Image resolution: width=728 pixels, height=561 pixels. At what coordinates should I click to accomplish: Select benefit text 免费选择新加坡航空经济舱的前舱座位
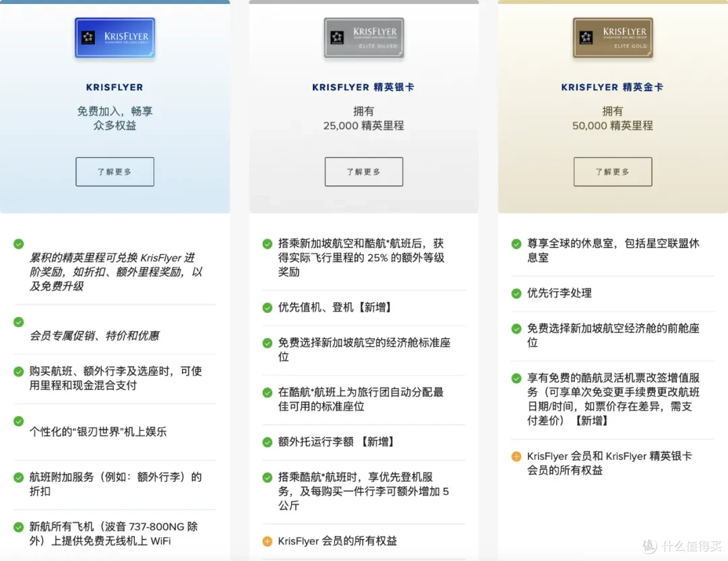[x=613, y=335]
